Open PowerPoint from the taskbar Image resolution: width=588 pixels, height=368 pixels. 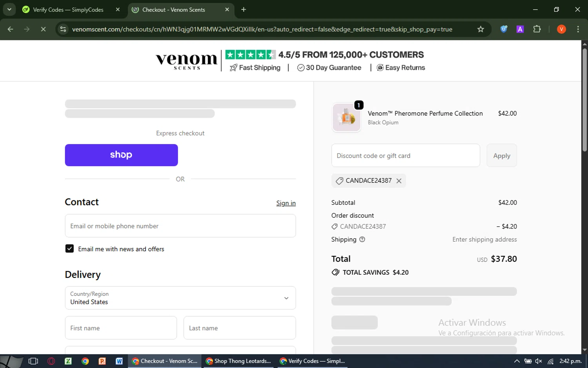[x=102, y=361]
